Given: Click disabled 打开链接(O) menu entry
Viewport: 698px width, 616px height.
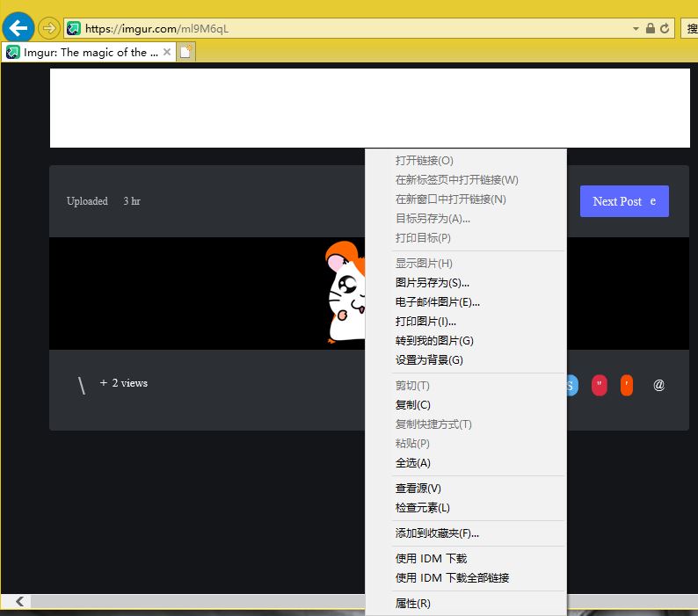Looking at the screenshot, I should tap(466, 161).
